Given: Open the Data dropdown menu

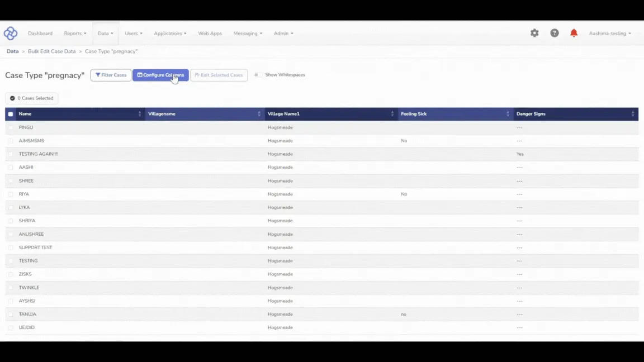Looking at the screenshot, I should coord(106,34).
